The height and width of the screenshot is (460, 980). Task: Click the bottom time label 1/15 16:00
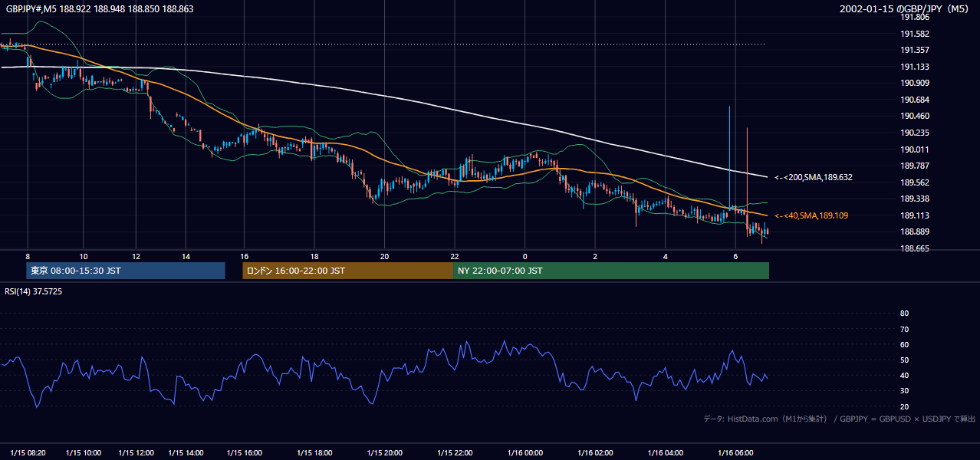click(244, 453)
